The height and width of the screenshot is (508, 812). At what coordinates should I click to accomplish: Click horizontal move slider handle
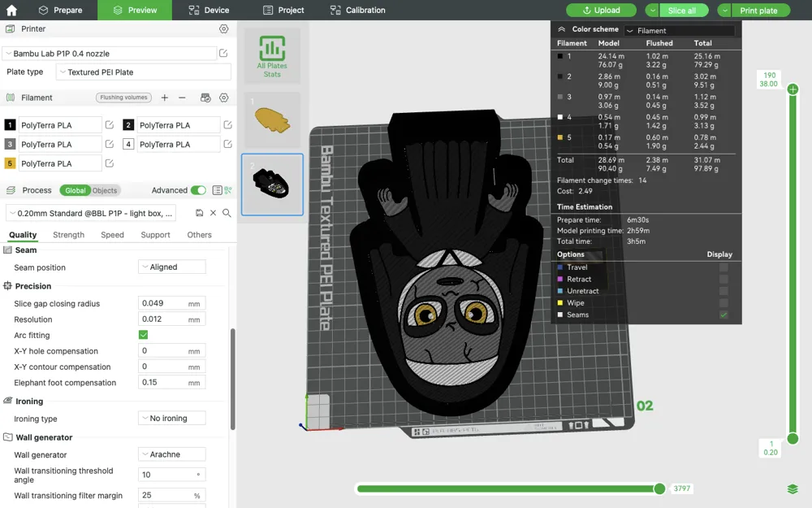[x=659, y=488]
